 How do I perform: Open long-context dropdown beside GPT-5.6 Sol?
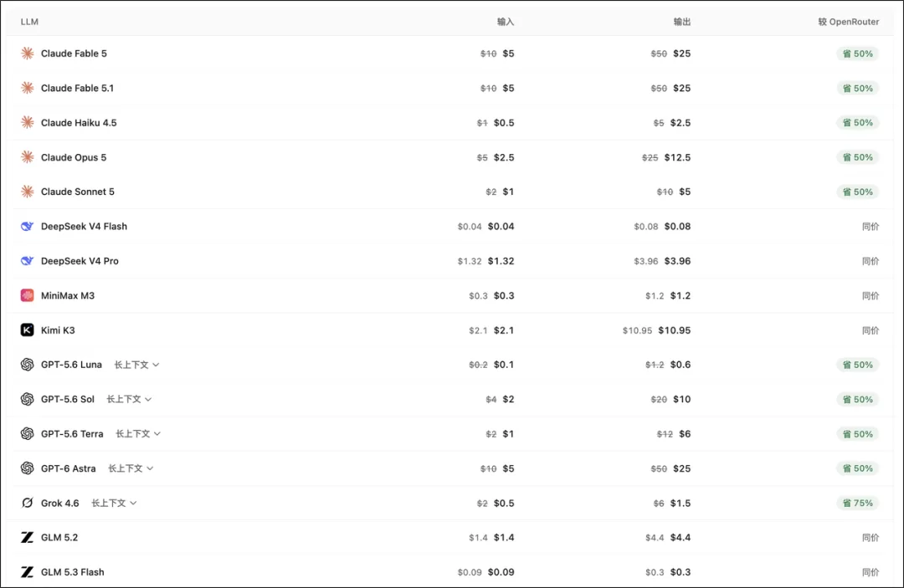(129, 399)
